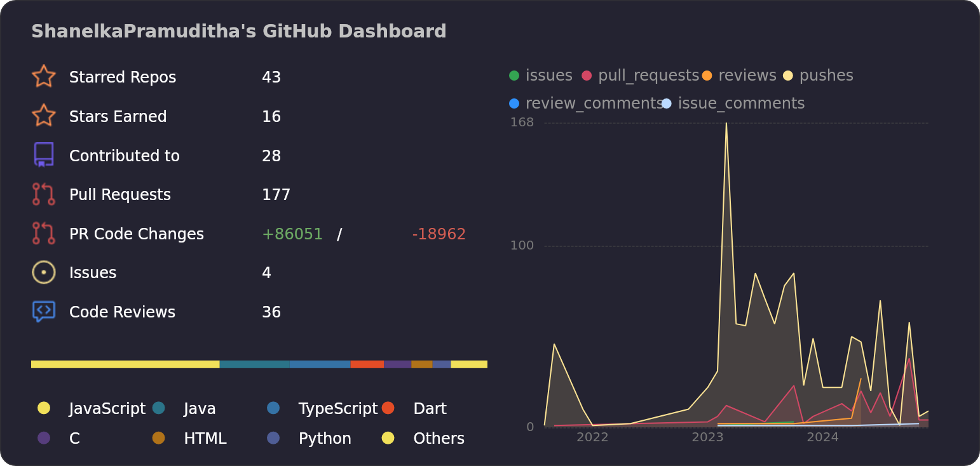Click the Stars Earned star icon
Viewport: 980px width, 466px height.
tap(43, 116)
